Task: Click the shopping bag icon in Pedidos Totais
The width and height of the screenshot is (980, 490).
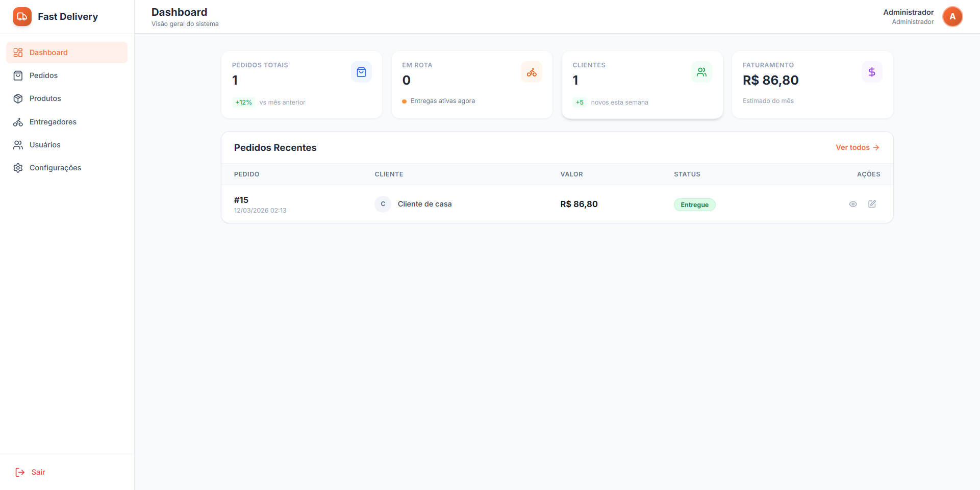Action: 361,72
